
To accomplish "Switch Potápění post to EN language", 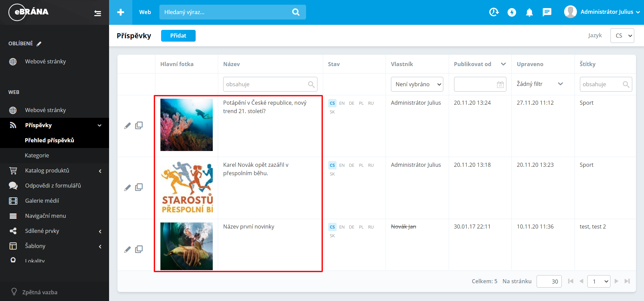I will click(342, 103).
